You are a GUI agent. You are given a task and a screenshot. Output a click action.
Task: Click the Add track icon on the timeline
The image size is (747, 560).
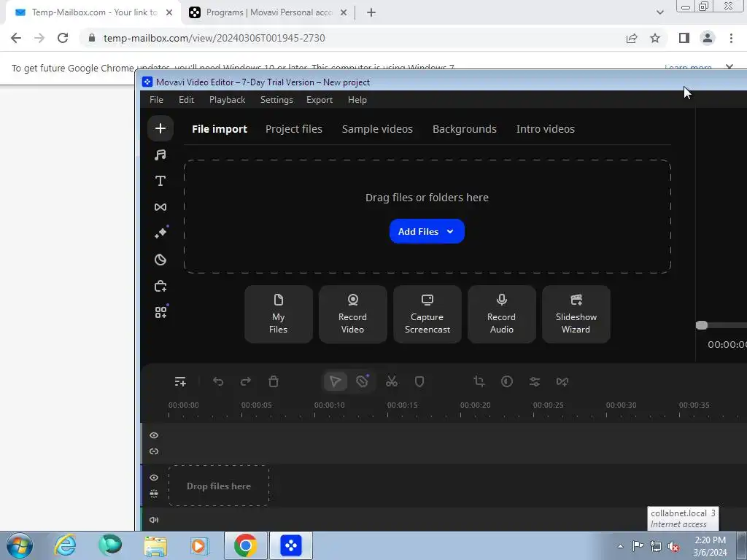180,381
